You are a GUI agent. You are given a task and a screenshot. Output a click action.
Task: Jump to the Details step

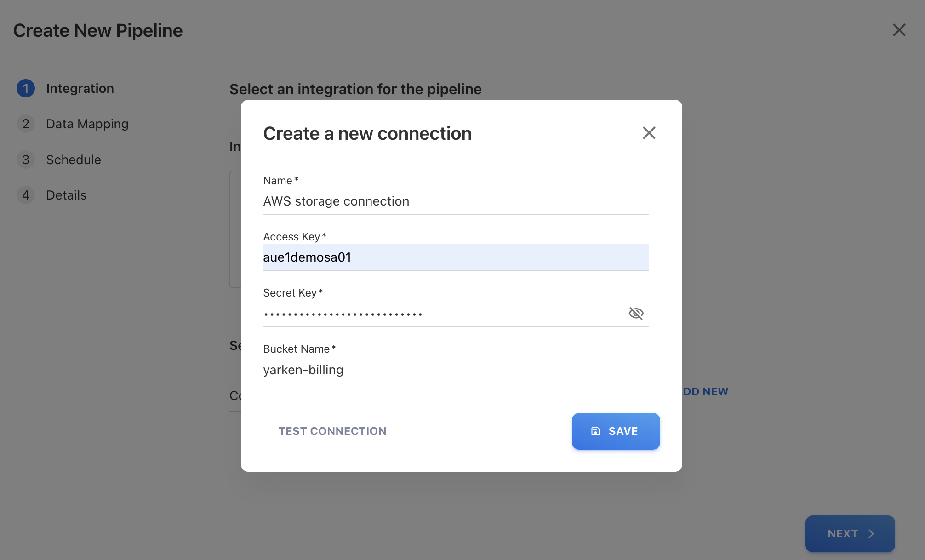point(66,195)
